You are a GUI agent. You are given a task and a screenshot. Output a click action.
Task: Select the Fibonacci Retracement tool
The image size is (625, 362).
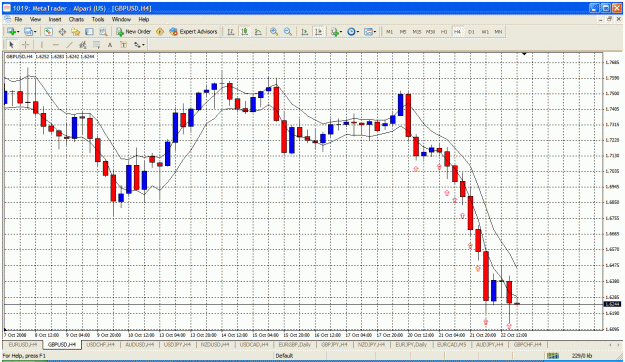pos(96,45)
